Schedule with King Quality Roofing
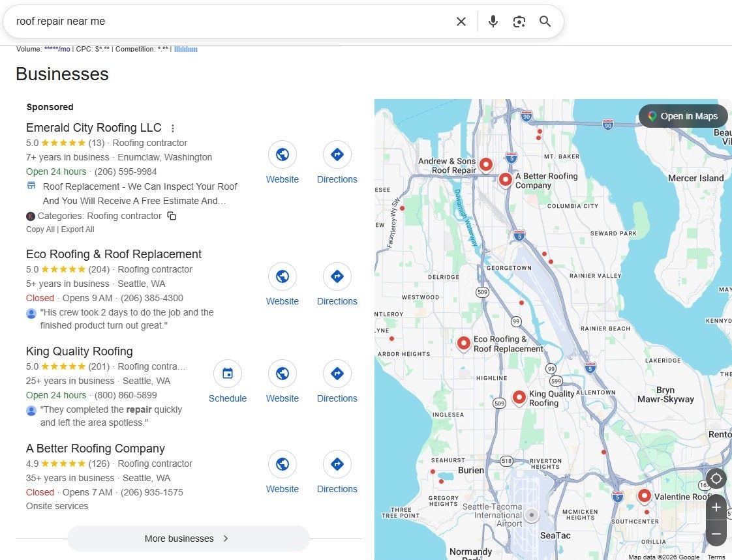The image size is (732, 560). 227,374
